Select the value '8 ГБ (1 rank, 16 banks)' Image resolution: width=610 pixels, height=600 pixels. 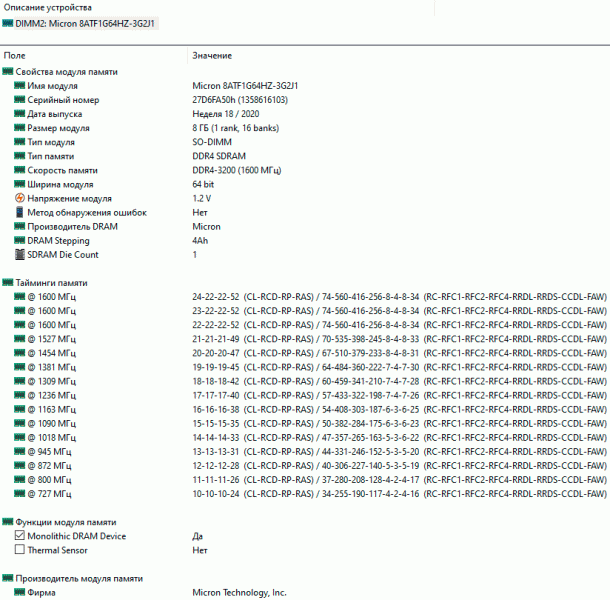(235, 128)
